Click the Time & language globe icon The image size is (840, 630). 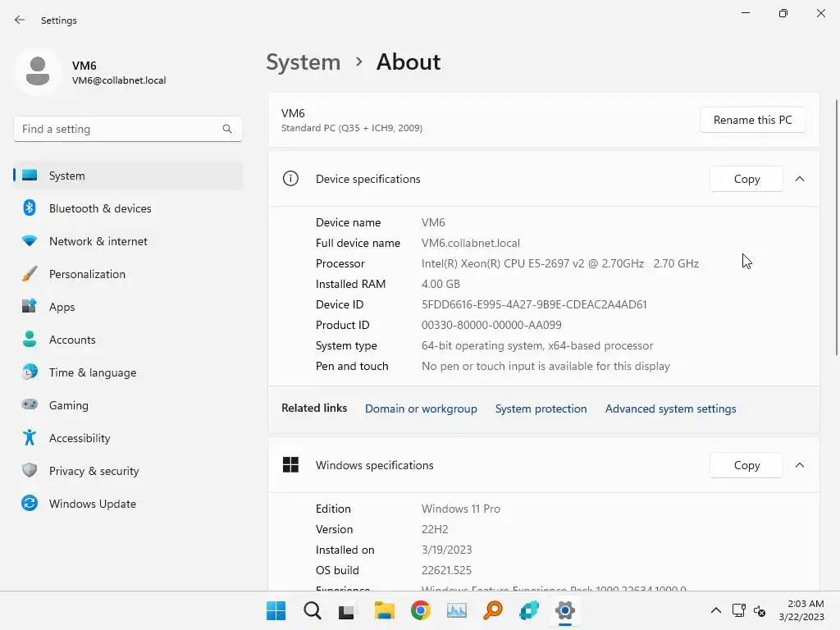tap(30, 372)
